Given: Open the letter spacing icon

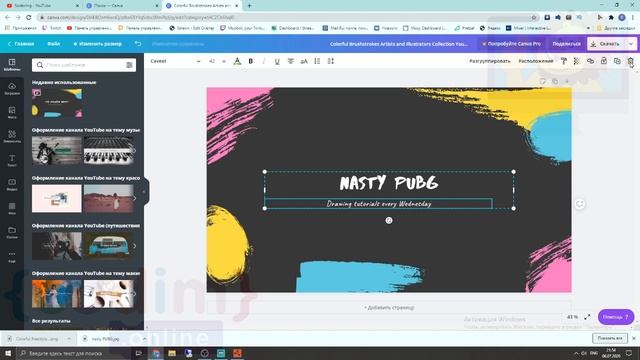Looking at the screenshot, I should [331, 61].
